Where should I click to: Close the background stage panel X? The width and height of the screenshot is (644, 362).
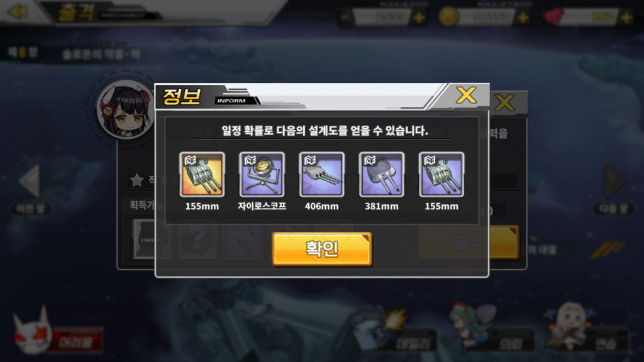[x=505, y=102]
